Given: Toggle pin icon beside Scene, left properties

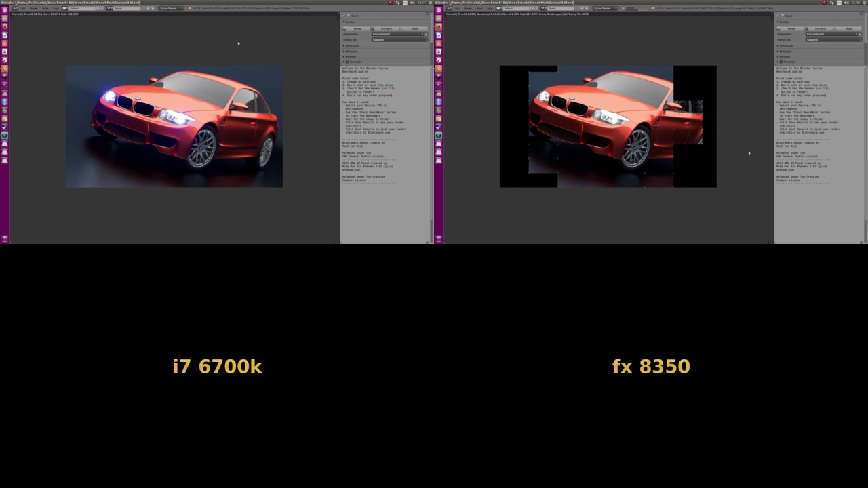Looking at the screenshot, I should [344, 16].
